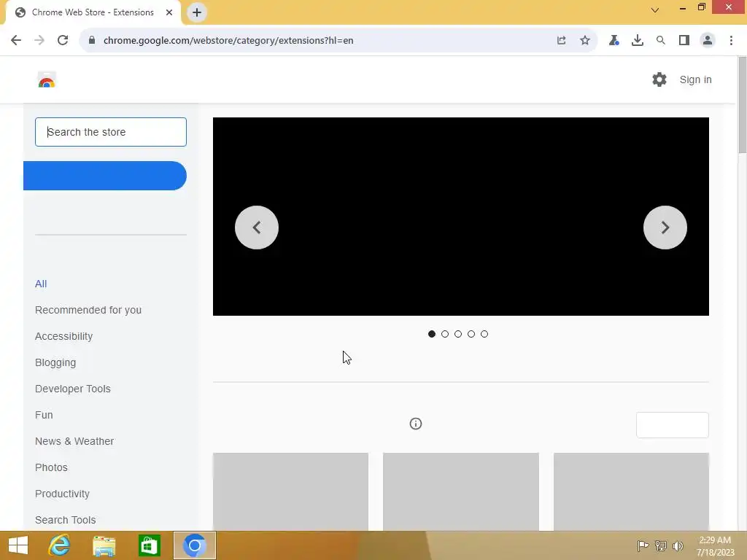Select the first carousel dot
The width and height of the screenshot is (747, 560).
pos(432,334)
